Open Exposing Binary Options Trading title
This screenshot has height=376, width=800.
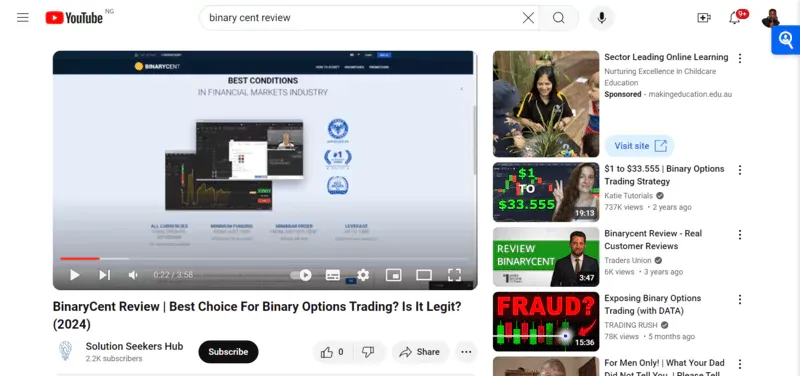[x=653, y=305]
